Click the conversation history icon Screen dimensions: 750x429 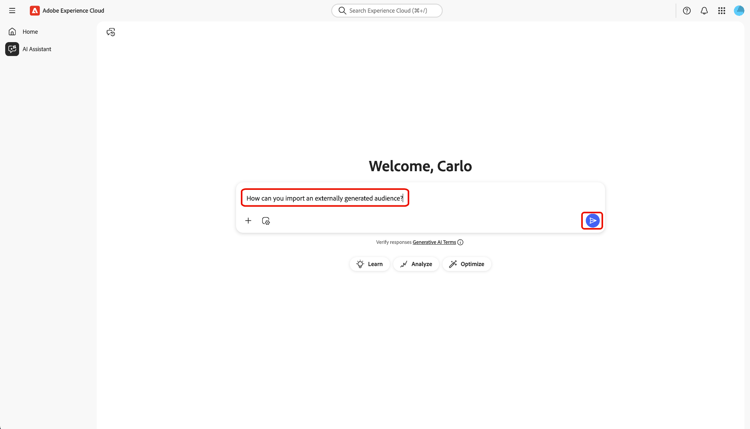110,32
